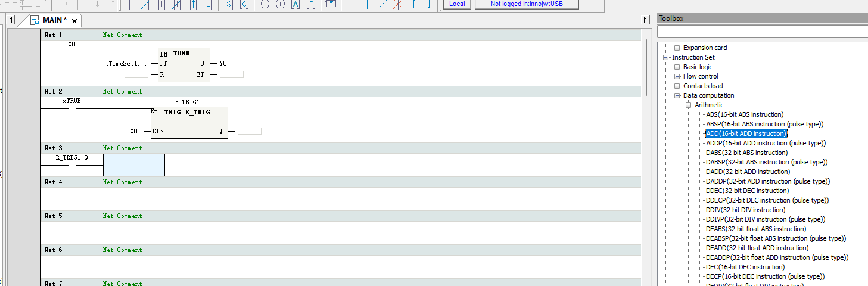This screenshot has width=868, height=286.
Task: Click the Y0 output label
Action: (223, 63)
